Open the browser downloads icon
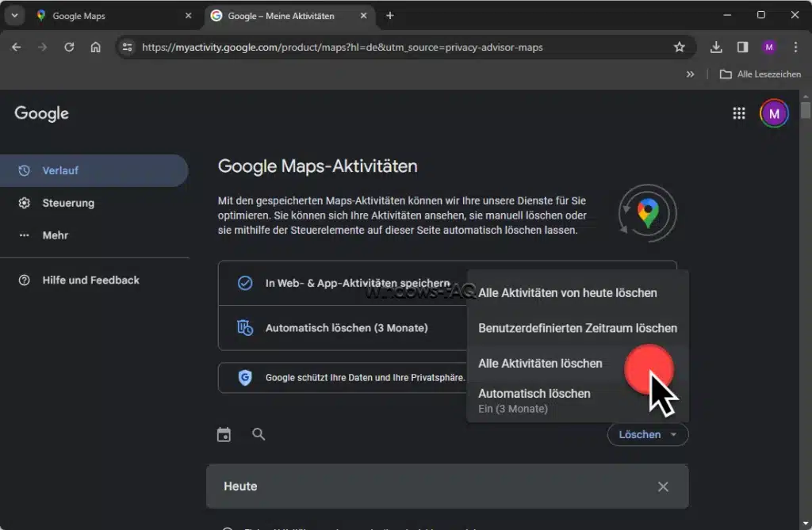The width and height of the screenshot is (812, 530). point(716,47)
